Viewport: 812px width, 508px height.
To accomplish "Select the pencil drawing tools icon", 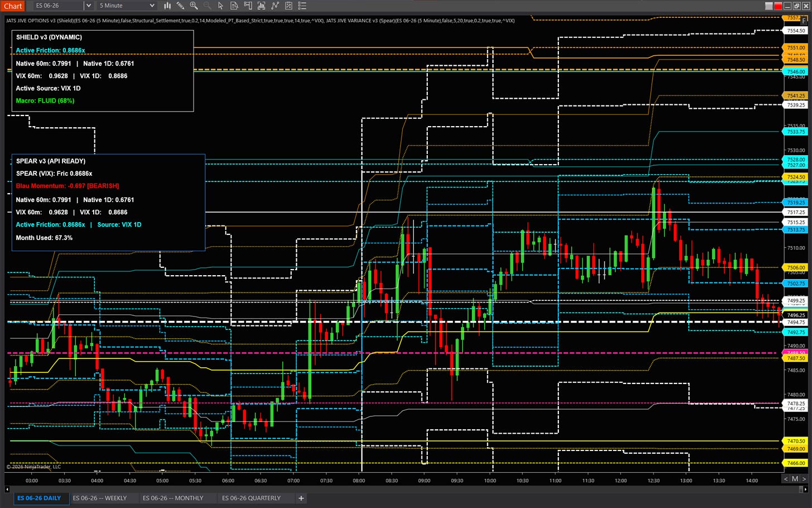I will click(x=180, y=6).
